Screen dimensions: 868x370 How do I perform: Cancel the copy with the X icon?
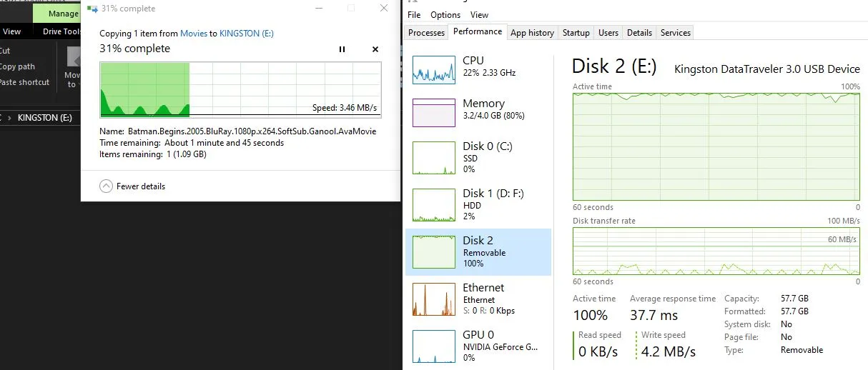(x=375, y=49)
